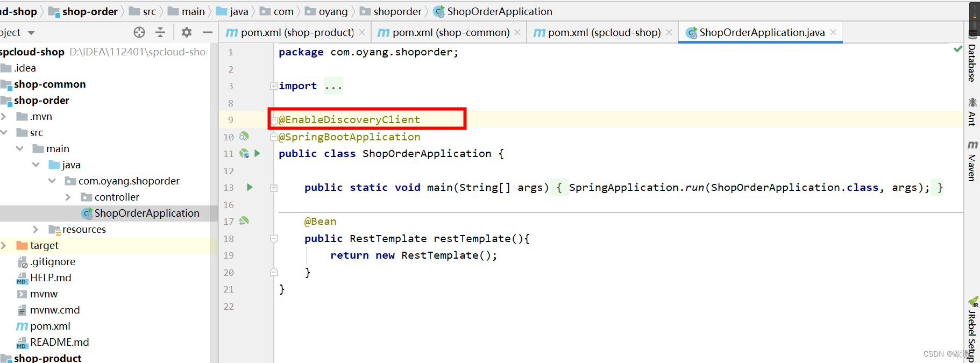
Task: Collapse the src folder
Action: (4, 132)
